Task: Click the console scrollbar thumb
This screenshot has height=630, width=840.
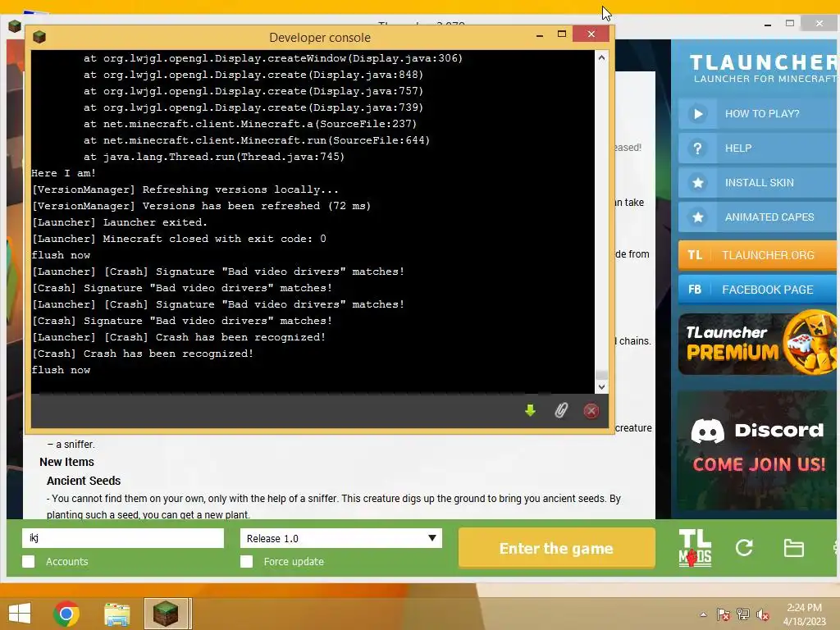Action: tap(601, 375)
